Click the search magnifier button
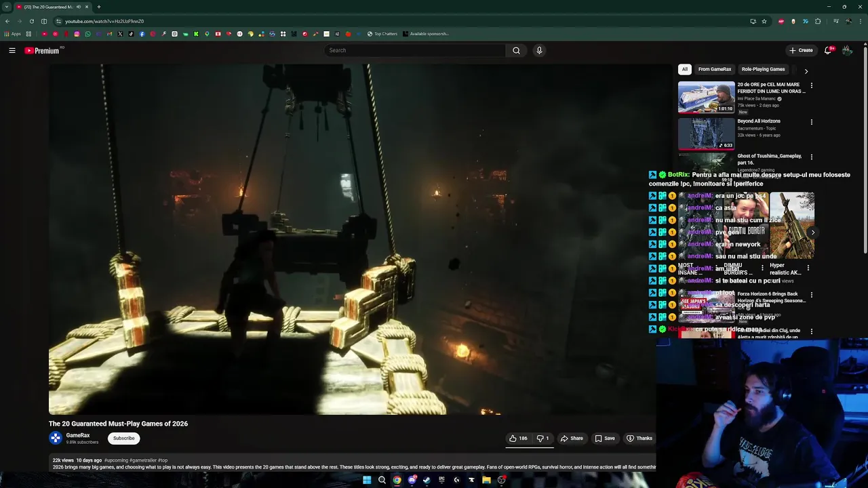The width and height of the screenshot is (868, 488). click(516, 50)
